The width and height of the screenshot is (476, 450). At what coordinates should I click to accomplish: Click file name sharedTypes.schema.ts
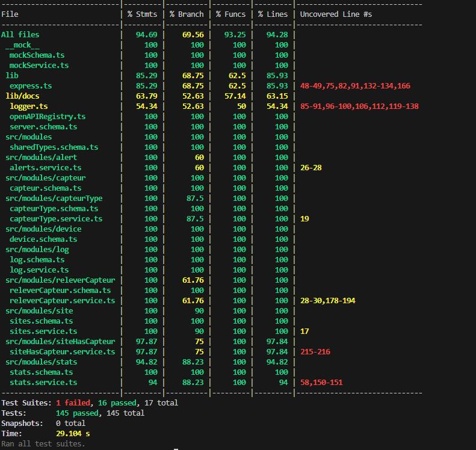coord(54,147)
